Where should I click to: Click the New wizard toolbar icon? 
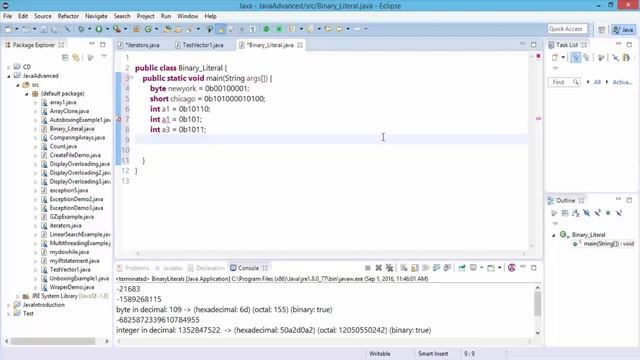(x=8, y=29)
